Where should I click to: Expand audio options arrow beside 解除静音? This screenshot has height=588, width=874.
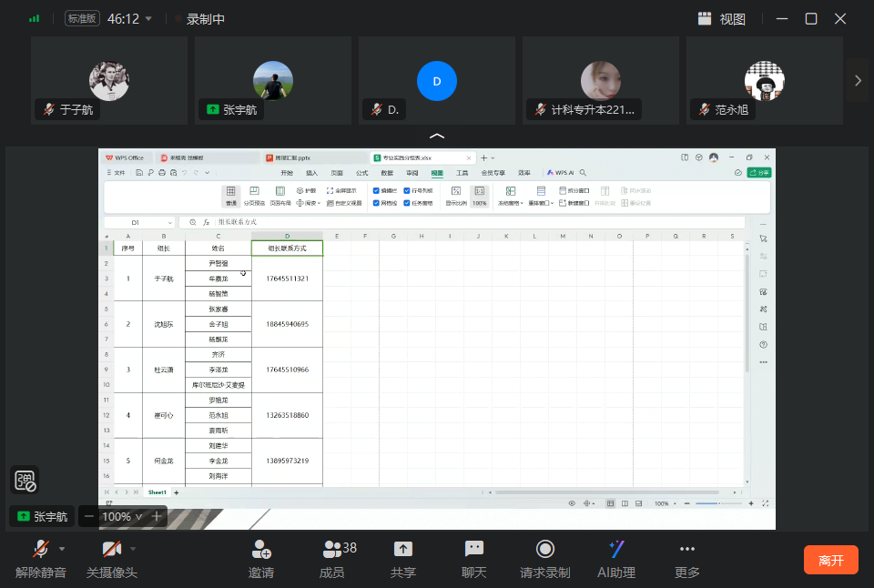point(62,549)
